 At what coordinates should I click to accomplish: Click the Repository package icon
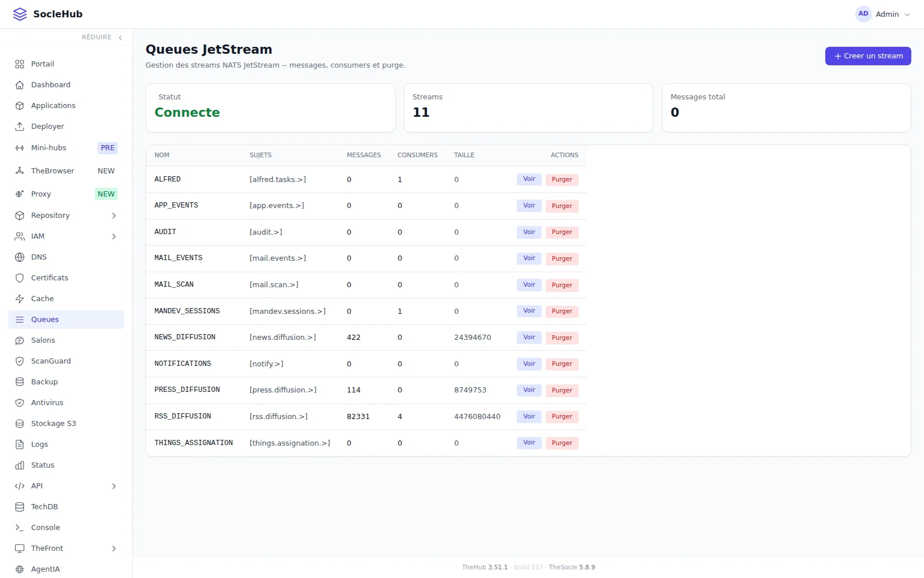20,216
